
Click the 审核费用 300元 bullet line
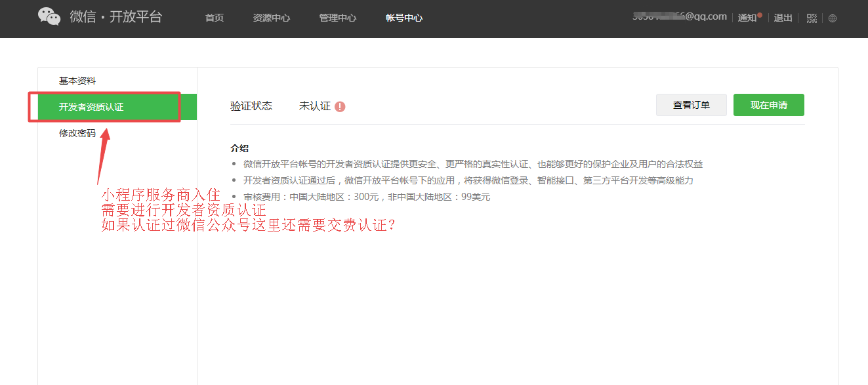367,197
